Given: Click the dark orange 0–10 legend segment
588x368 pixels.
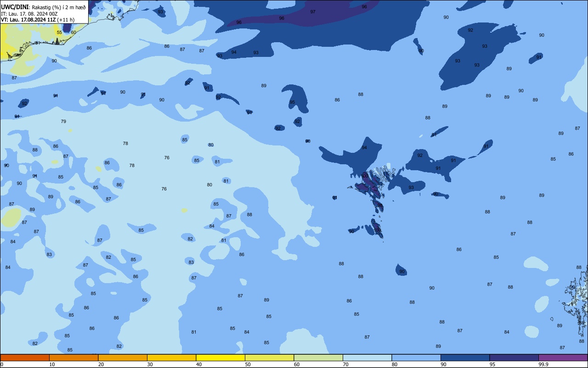Looking at the screenshot, I should (x=25, y=357).
